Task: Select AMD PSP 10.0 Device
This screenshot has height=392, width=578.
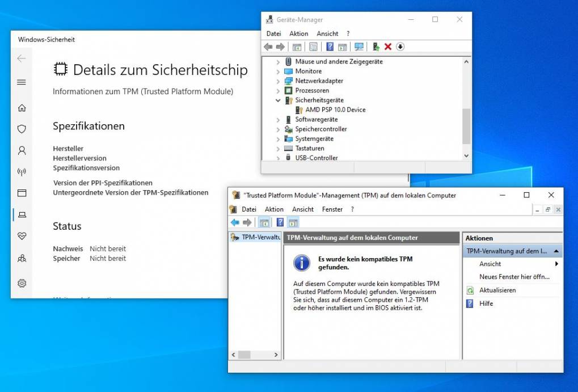Action: coord(335,110)
